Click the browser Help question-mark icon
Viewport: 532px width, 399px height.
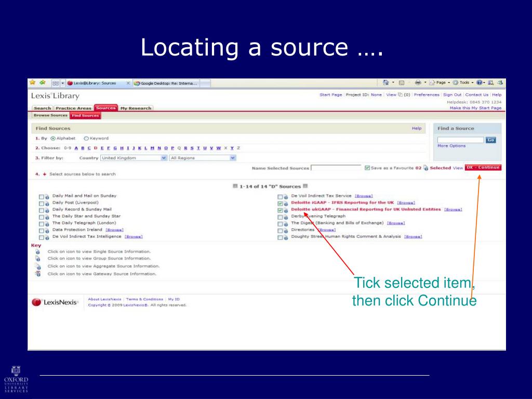pyautogui.click(x=479, y=83)
